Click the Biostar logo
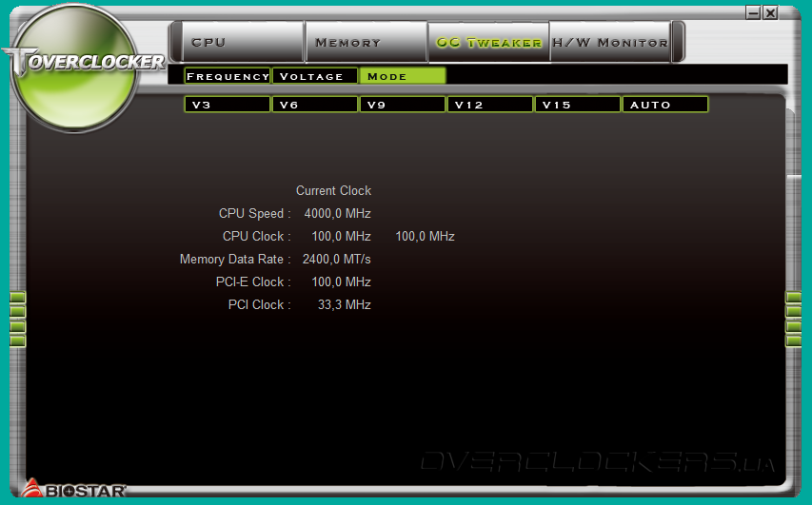 74,489
